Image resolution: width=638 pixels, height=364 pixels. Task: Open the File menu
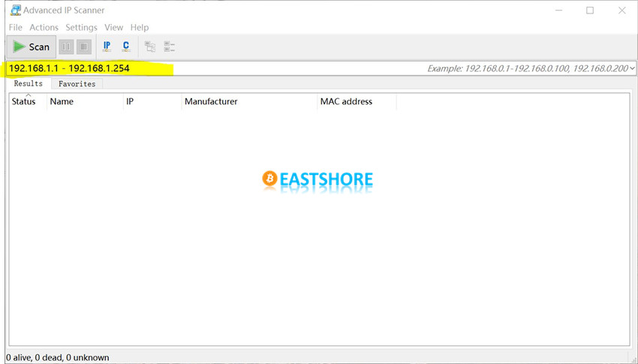point(16,28)
